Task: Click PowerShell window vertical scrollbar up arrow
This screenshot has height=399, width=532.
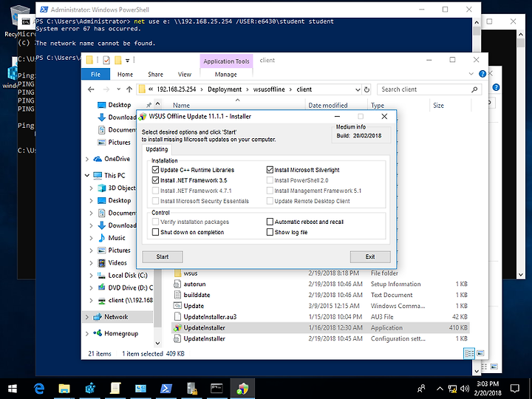Action: click(x=477, y=22)
